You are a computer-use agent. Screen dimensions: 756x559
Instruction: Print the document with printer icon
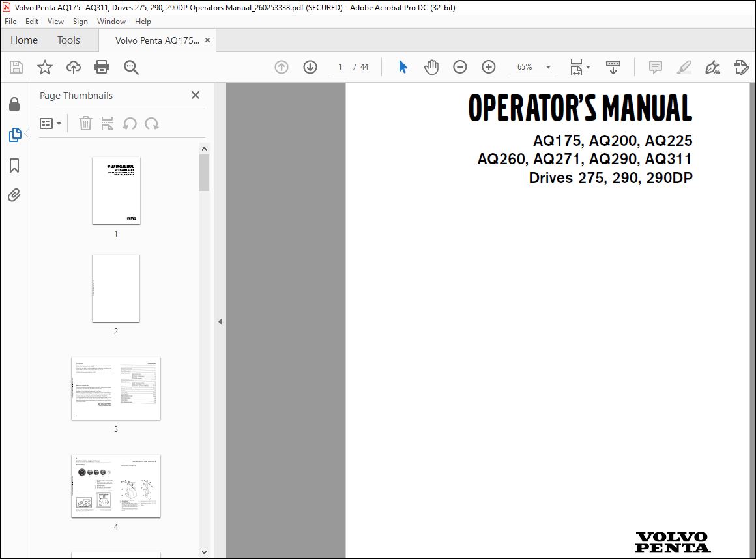[102, 67]
